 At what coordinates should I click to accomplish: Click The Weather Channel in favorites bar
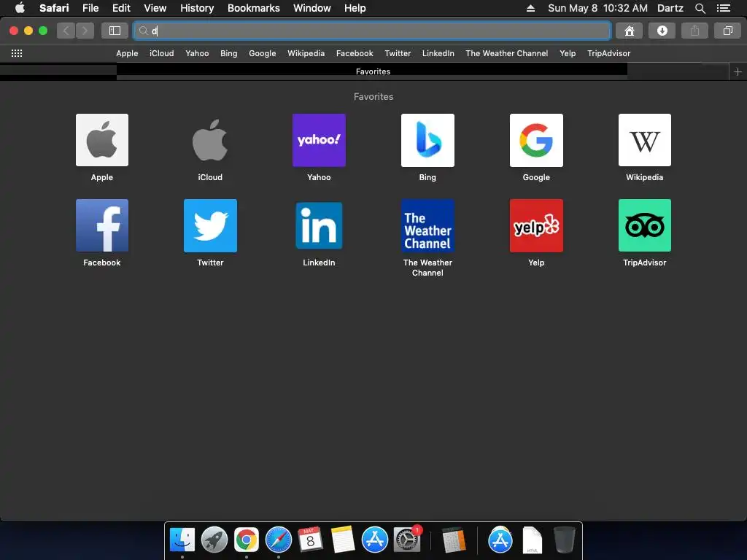click(507, 53)
